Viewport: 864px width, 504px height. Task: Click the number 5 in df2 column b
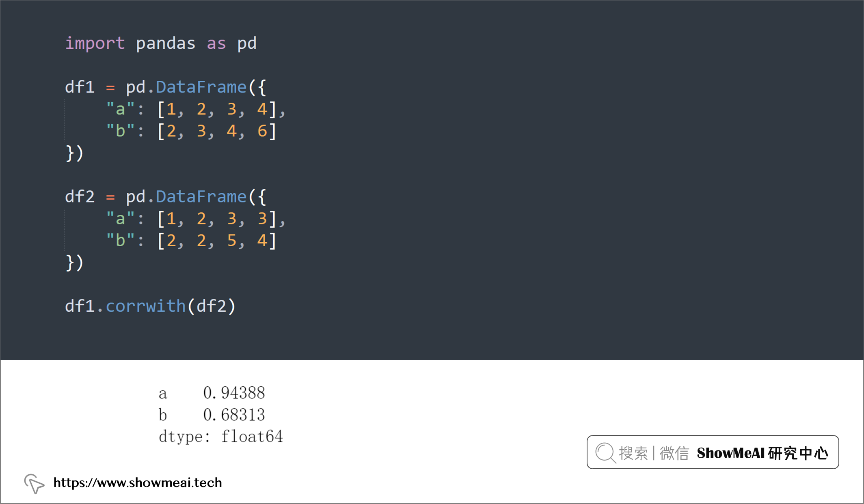point(232,241)
